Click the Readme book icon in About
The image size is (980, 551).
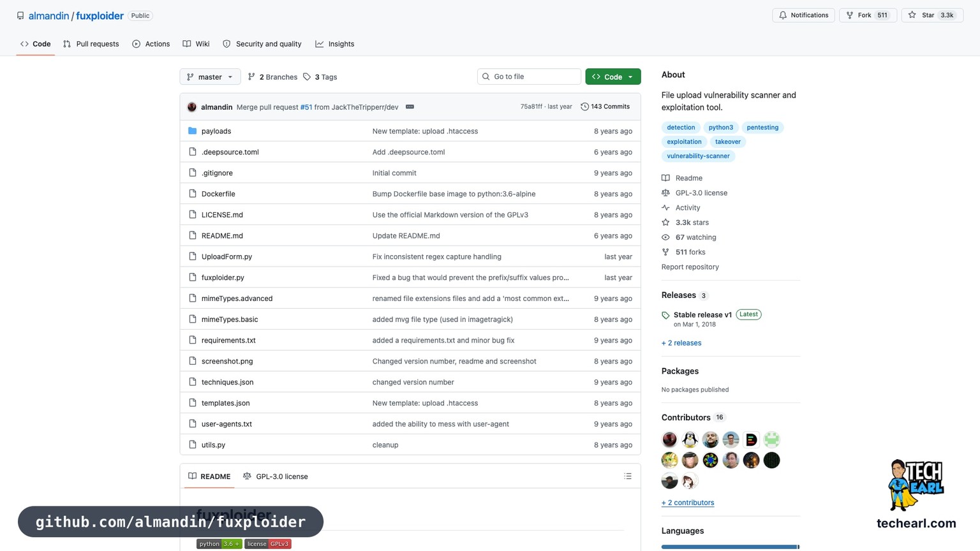click(665, 178)
